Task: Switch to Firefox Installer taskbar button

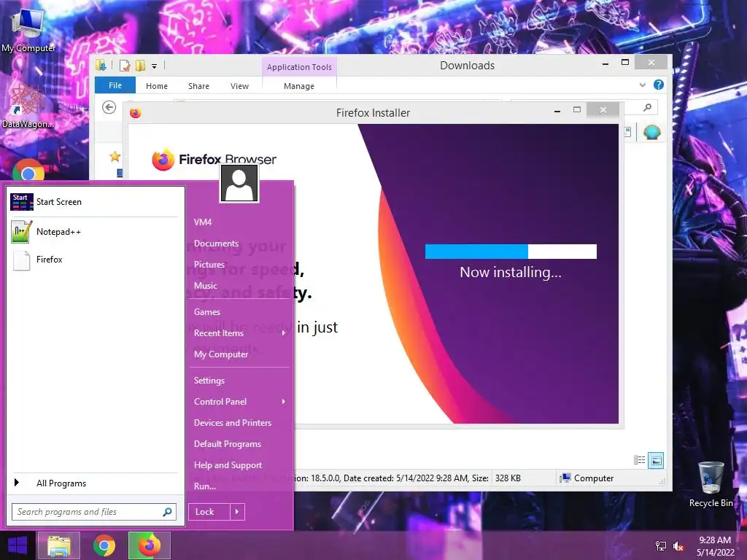Action: tap(149, 545)
